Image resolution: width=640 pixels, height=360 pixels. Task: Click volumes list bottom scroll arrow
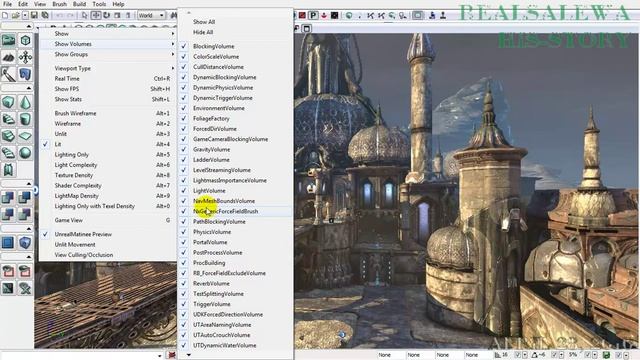[x=189, y=355]
